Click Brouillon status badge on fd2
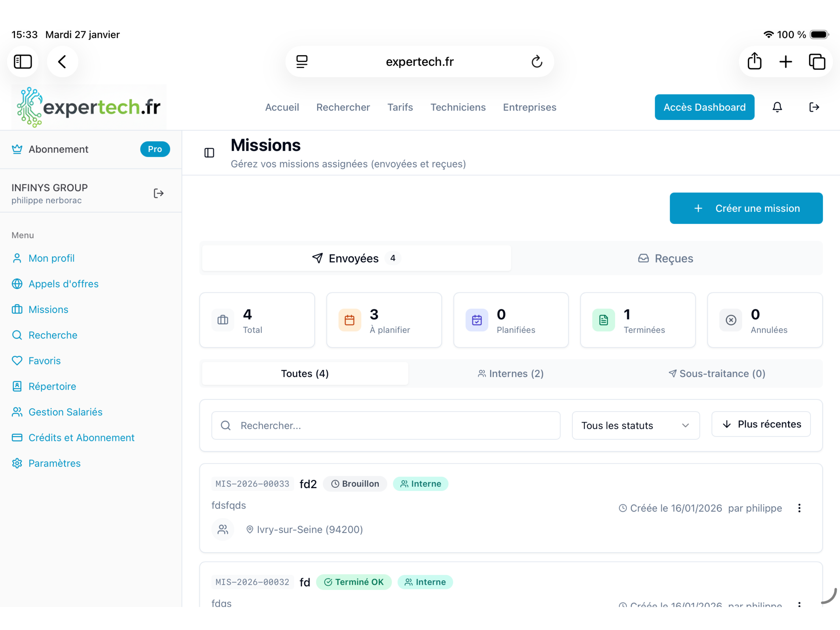The image size is (840, 630). pos(355,484)
